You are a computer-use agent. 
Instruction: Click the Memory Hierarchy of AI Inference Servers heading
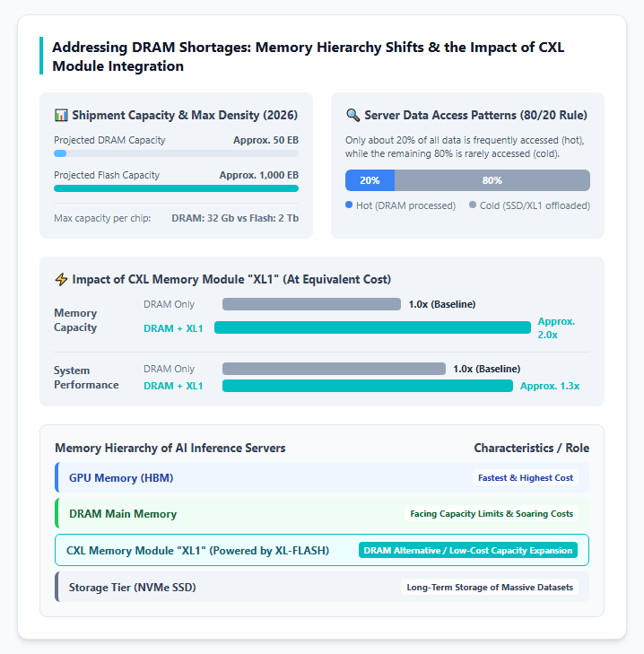tap(170, 448)
